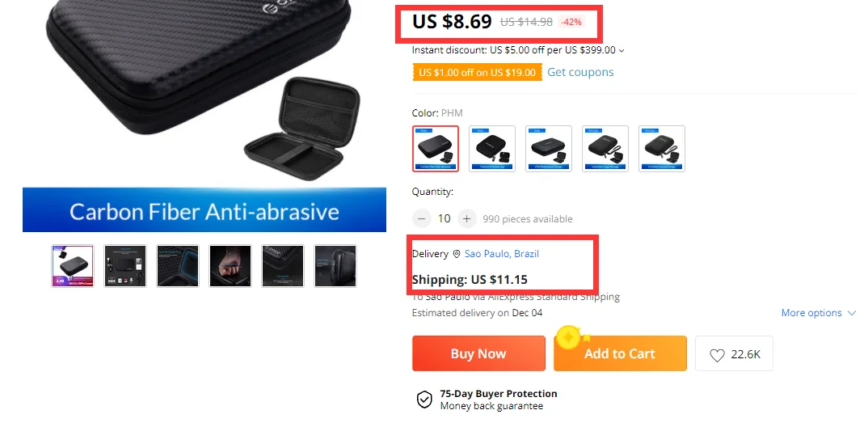View the first product gallery thumbnail
The image size is (868, 427).
[x=73, y=266]
